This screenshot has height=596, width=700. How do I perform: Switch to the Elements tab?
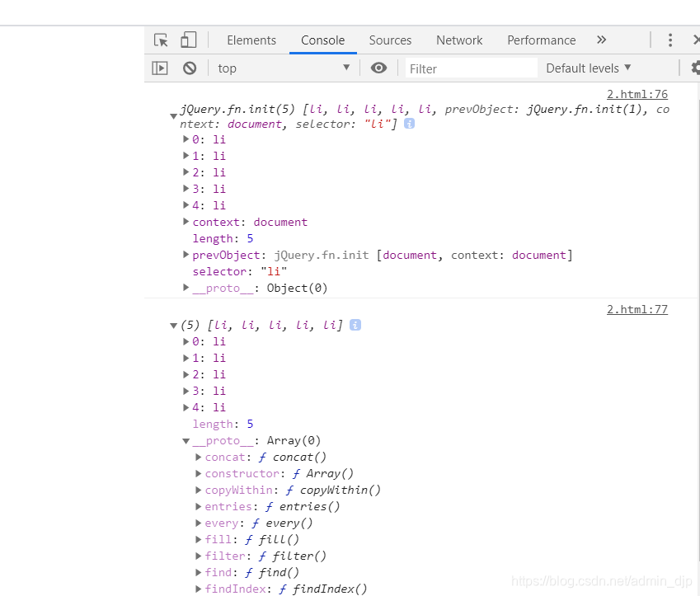click(x=251, y=40)
